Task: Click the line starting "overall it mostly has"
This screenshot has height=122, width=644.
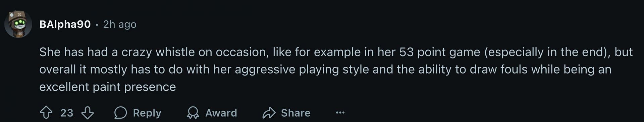Action: (325, 70)
